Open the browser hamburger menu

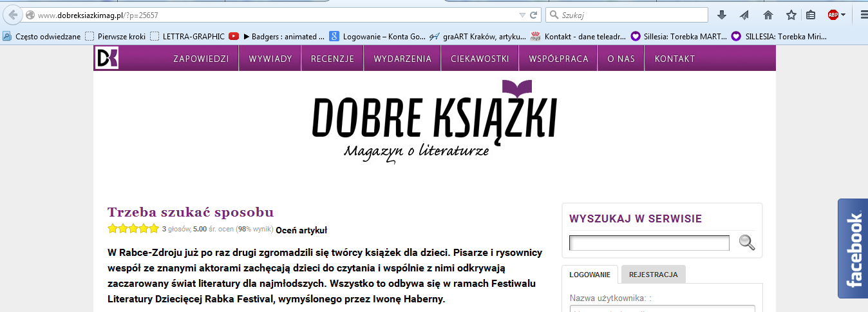click(863, 15)
